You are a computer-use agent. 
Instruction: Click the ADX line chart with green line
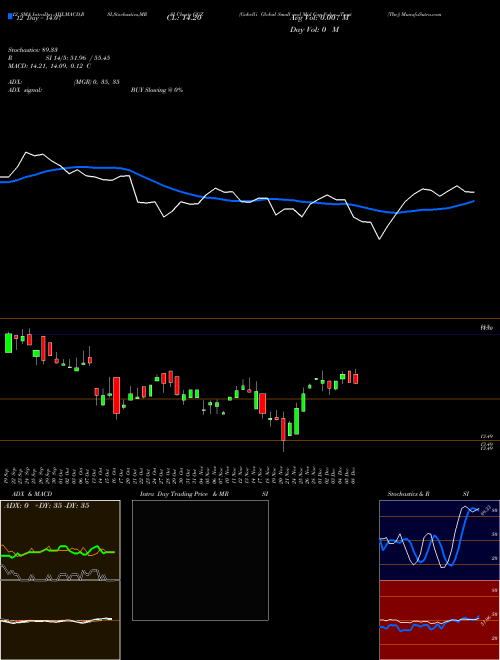tap(60, 540)
